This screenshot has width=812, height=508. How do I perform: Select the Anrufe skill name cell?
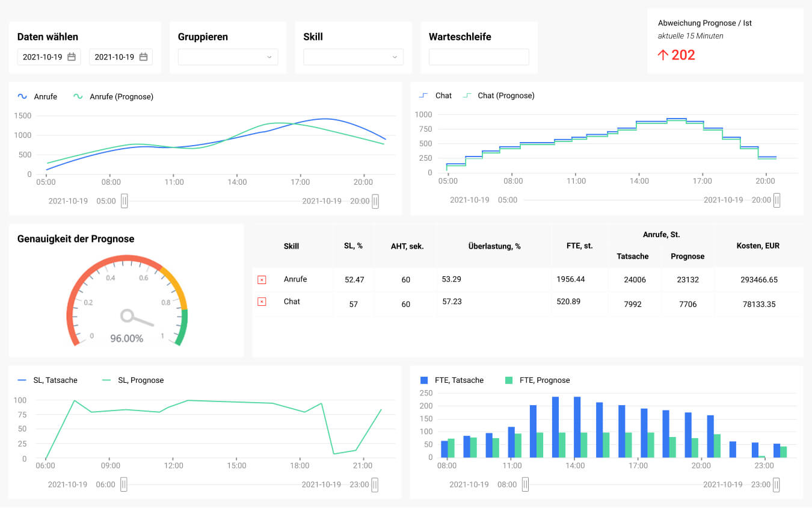[295, 279]
